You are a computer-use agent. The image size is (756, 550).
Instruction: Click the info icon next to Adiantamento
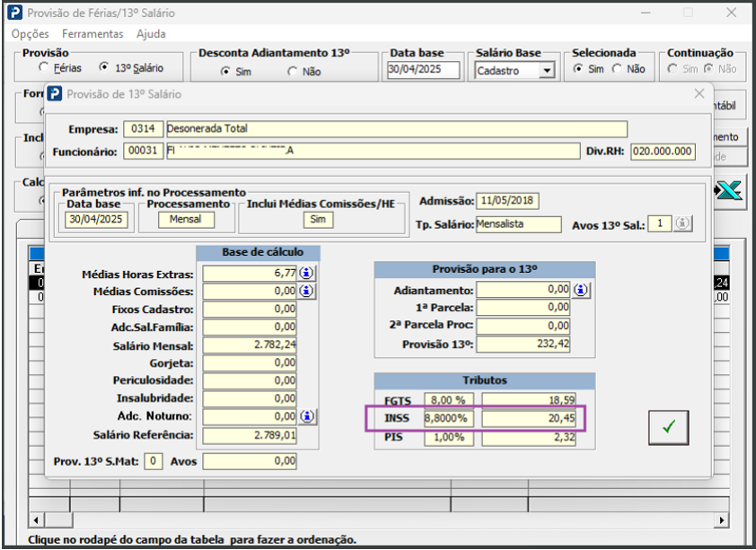coord(581,290)
